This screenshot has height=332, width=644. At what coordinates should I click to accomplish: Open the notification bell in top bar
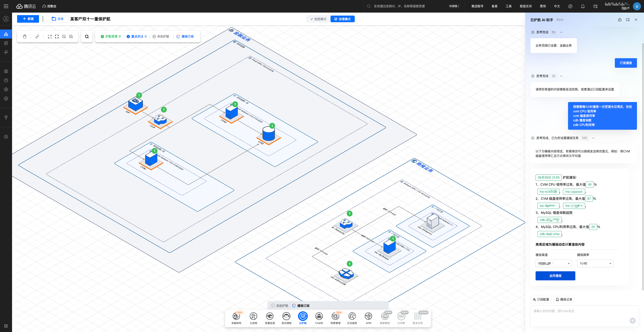tap(583, 6)
